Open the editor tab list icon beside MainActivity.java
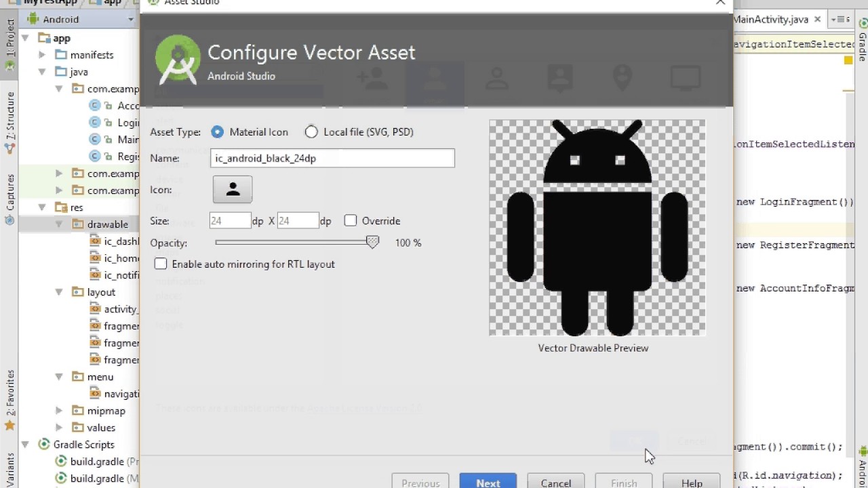 pos(841,19)
